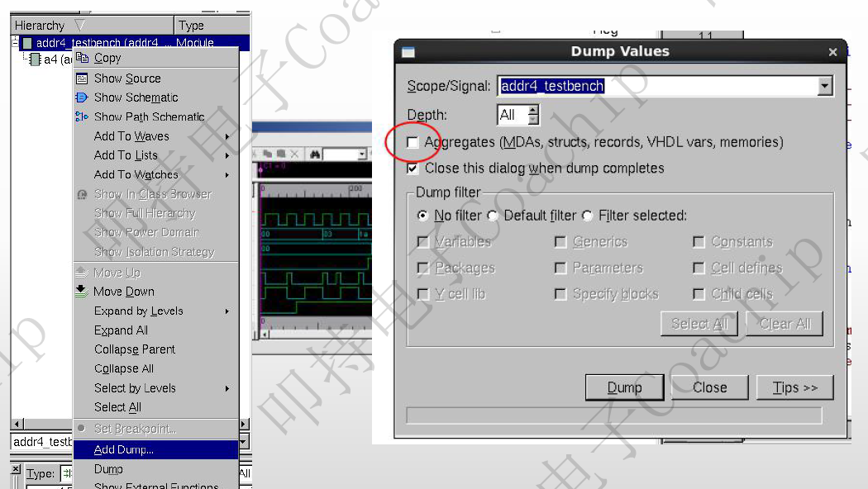This screenshot has width=868, height=489.
Task: Click binoculars search icon in wave toolbar
Action: point(315,154)
